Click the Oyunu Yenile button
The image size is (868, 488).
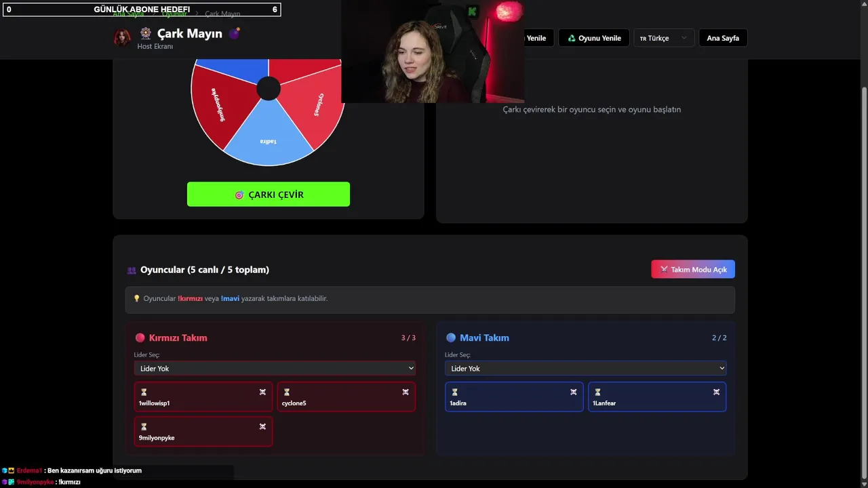pos(594,38)
